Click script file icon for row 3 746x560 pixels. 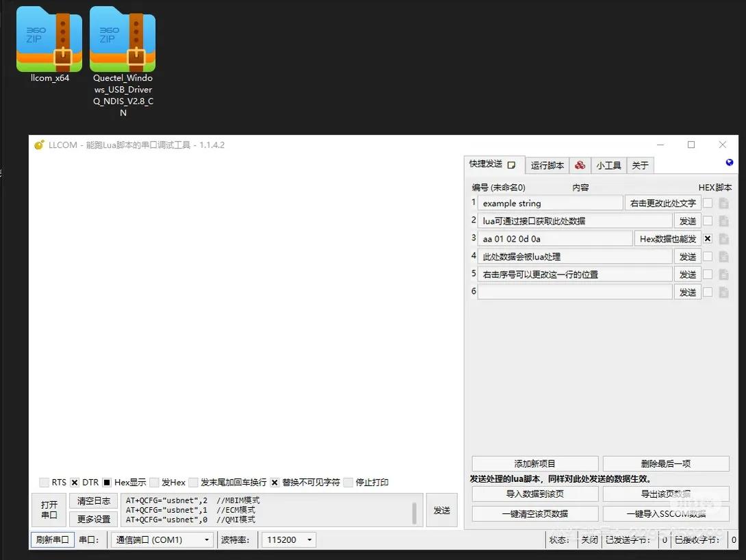coord(723,239)
